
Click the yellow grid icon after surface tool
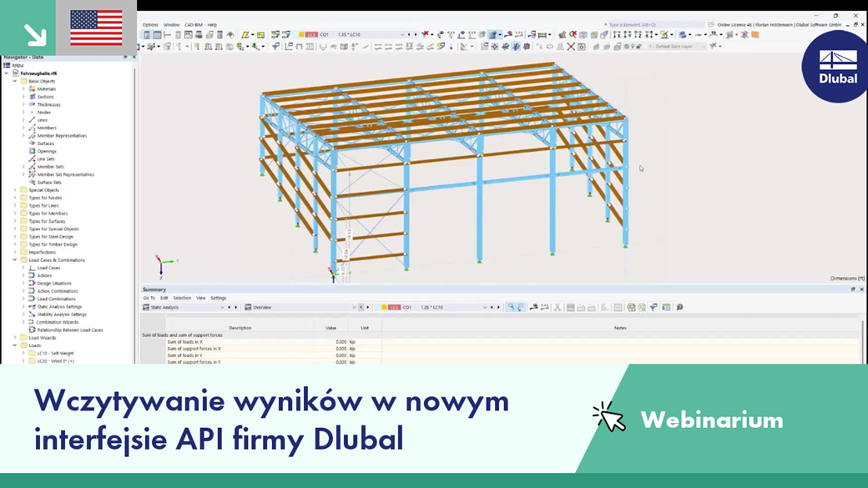coord(260,34)
